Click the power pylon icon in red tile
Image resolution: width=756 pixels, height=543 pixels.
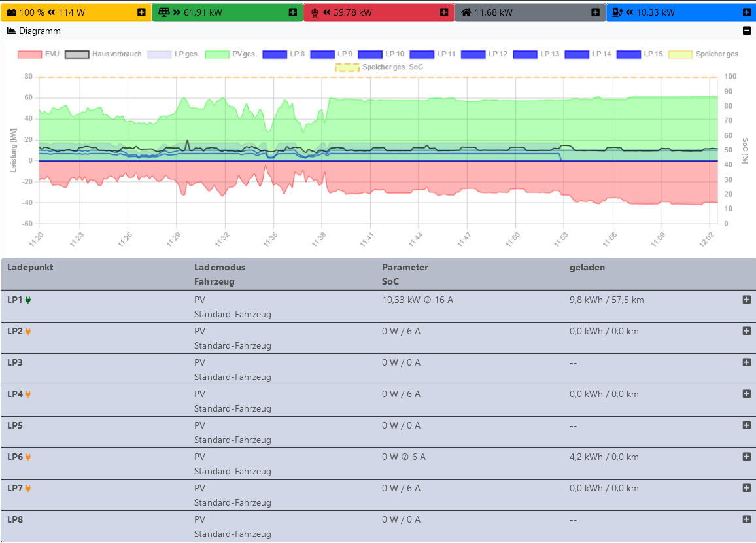click(315, 12)
